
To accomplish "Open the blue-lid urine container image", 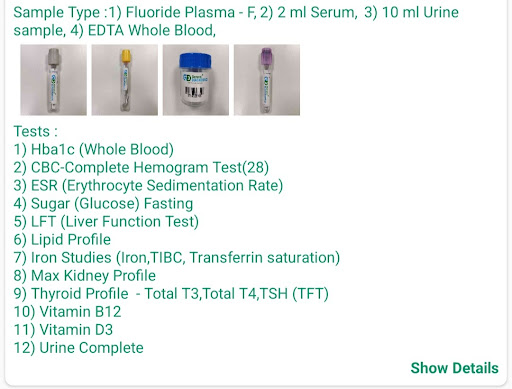I will pos(196,80).
